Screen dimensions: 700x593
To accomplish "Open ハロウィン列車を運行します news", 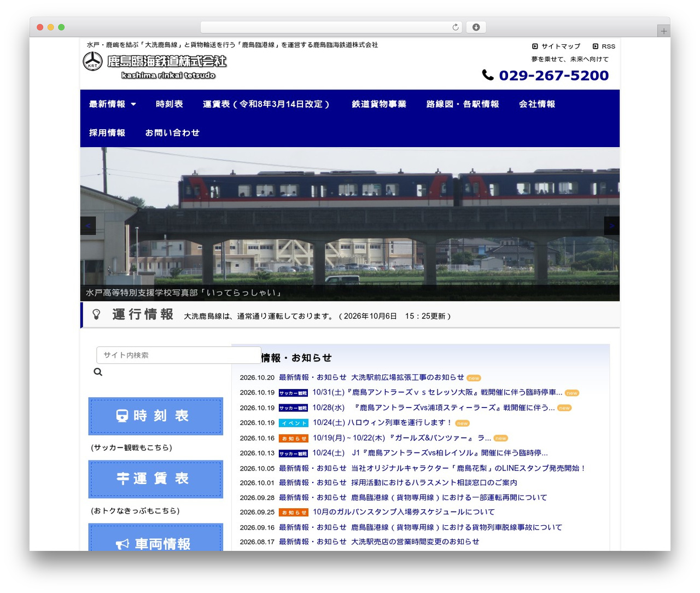I will coord(383,422).
